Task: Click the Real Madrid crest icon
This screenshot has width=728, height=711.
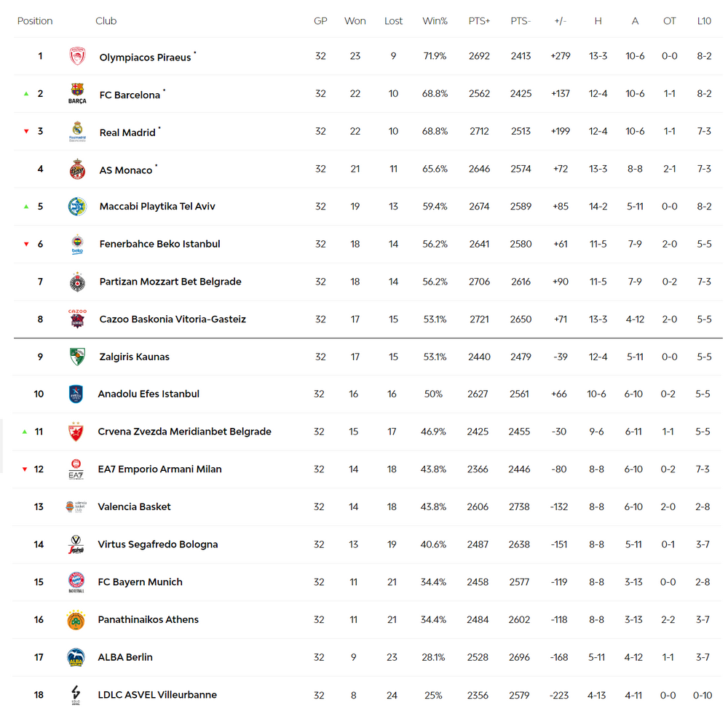Action: click(77, 131)
